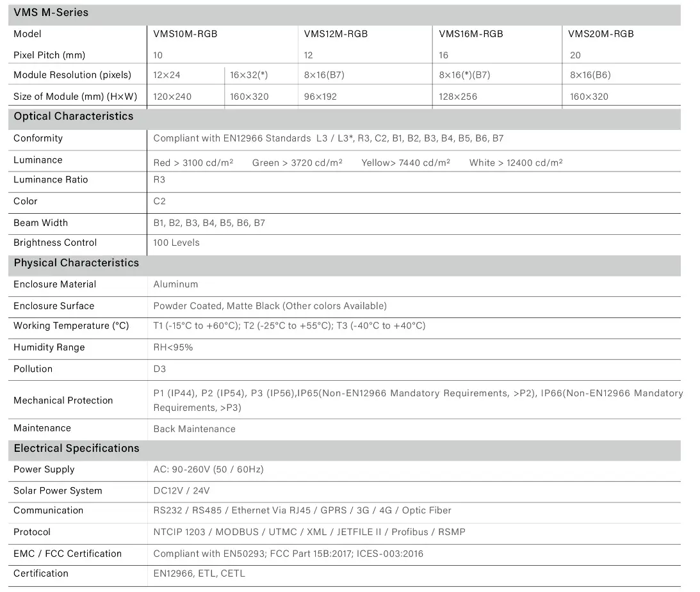Select the 16×32(*) module resolution cell
The height and width of the screenshot is (592, 700).
click(x=248, y=75)
